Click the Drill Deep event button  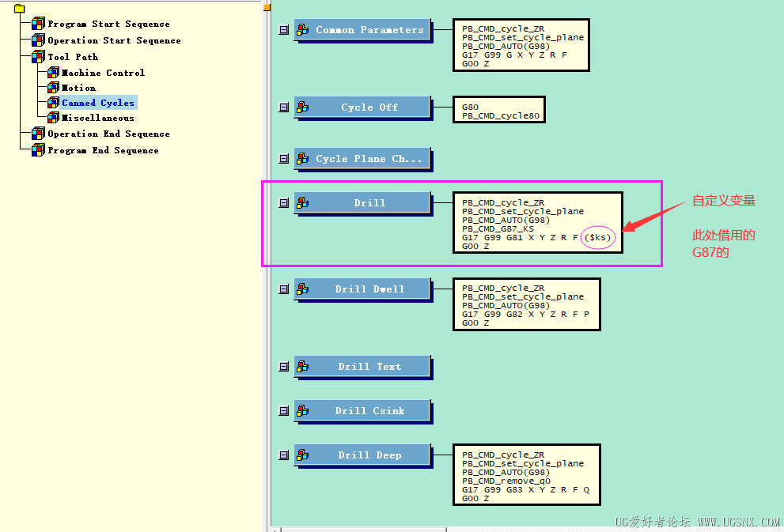pos(369,455)
